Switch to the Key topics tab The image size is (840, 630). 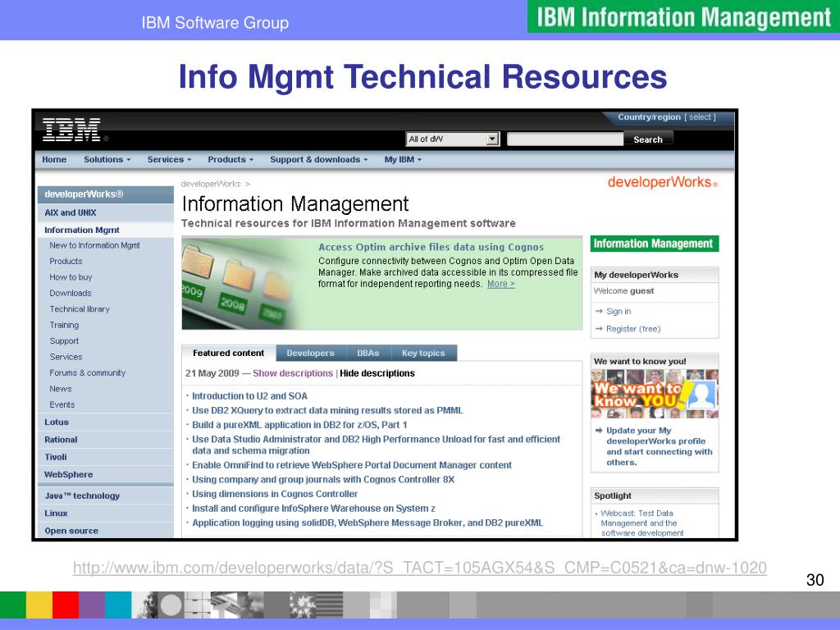(424, 353)
